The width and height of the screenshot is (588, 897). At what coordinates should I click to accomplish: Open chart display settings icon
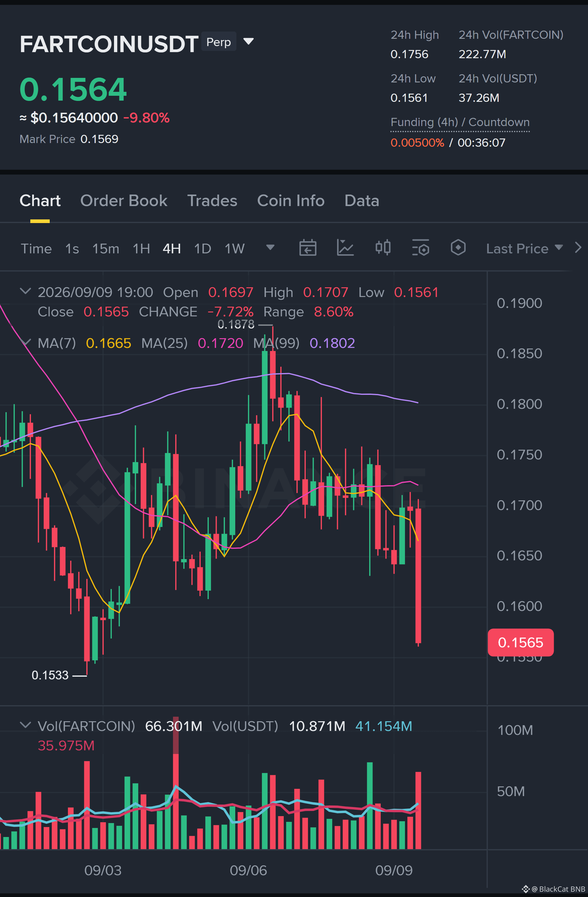click(x=421, y=248)
